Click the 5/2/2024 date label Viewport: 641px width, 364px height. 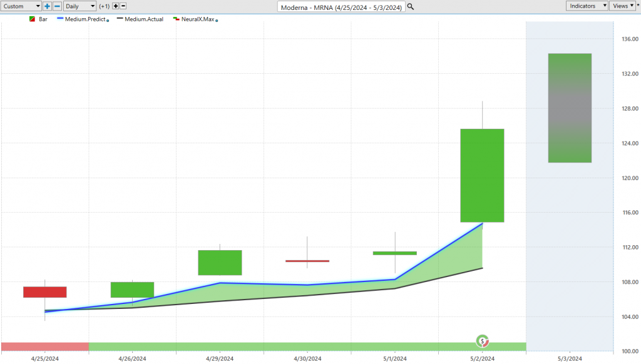[483, 359]
